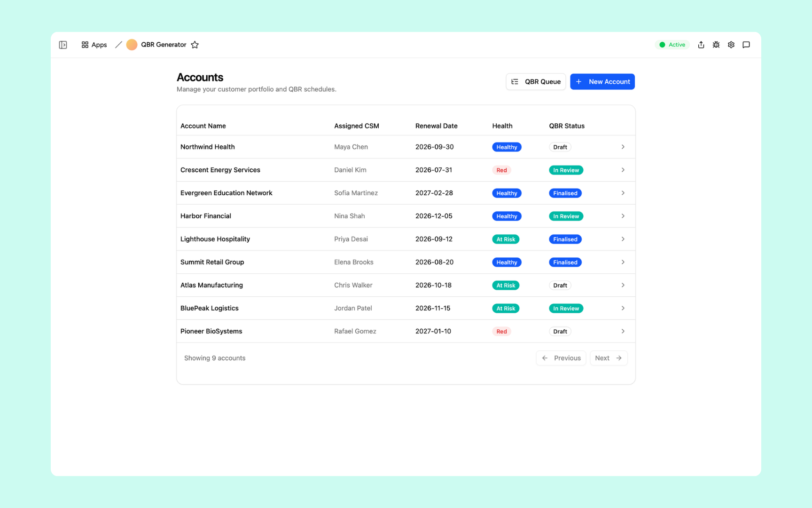Screen dimensions: 812x508
Task: Click the Active status badge
Action: point(672,45)
